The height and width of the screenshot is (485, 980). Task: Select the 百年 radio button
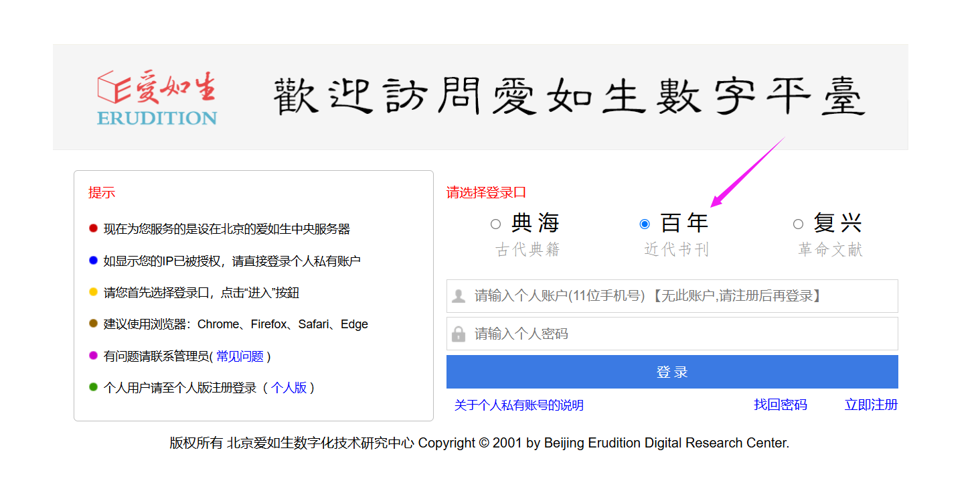point(645,224)
